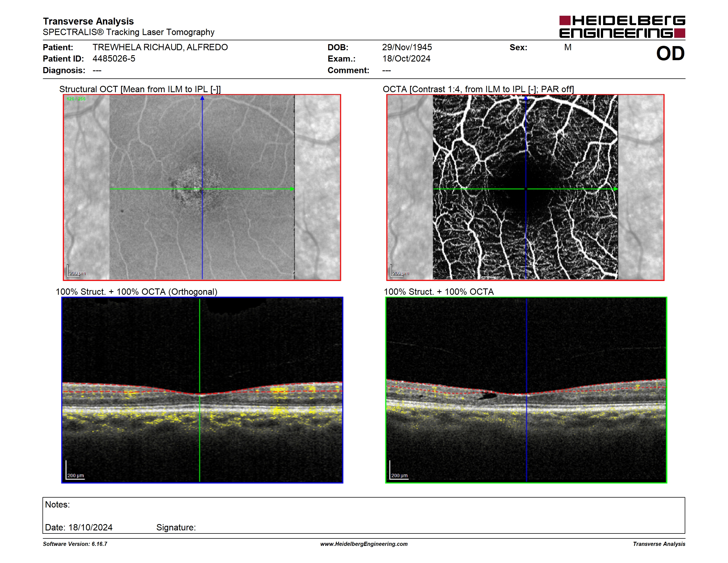Click the green arrowhead at structural OCT right
The width and height of the screenshot is (728, 563).
(x=292, y=189)
